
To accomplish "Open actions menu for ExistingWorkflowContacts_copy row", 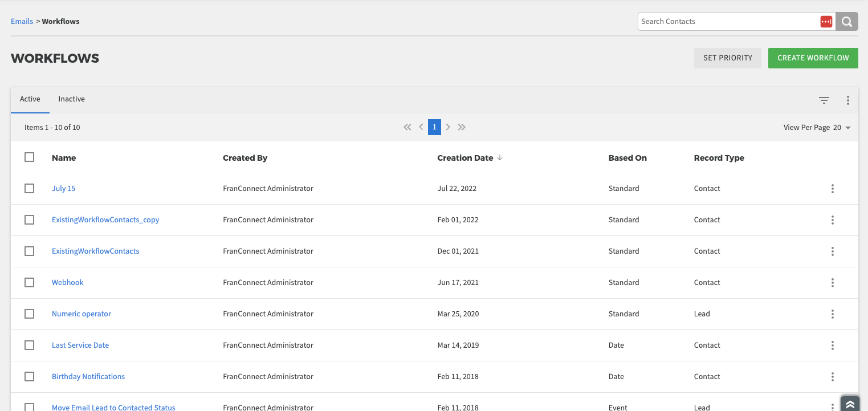I will coord(833,220).
